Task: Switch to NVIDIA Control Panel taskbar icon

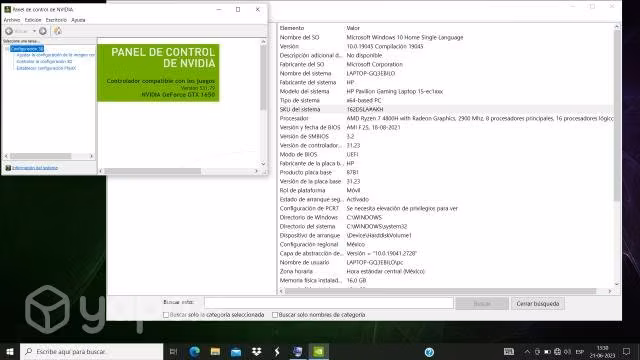Action: click(x=319, y=351)
